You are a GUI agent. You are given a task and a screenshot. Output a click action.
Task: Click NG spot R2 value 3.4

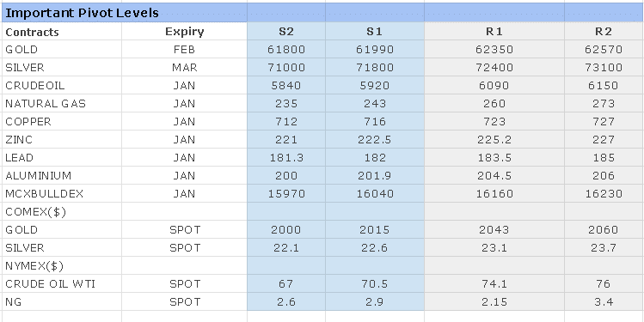pos(604,302)
